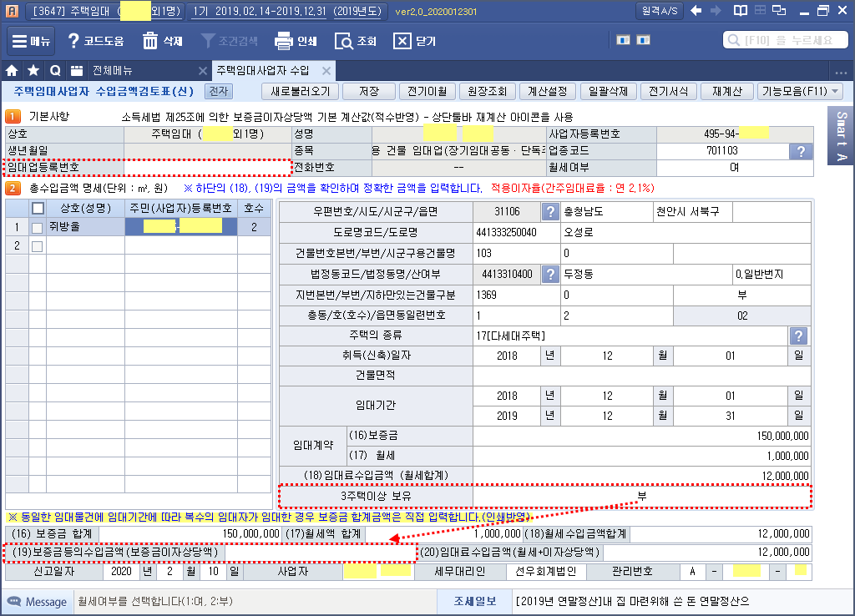
Task: Click the 신고일자 year 2020 field
Action: (121, 572)
